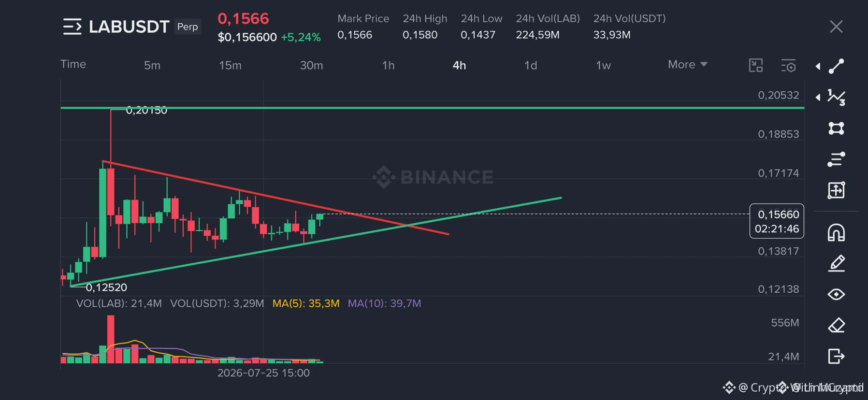
Task: Click the 0,12520 low price label
Action: 106,287
